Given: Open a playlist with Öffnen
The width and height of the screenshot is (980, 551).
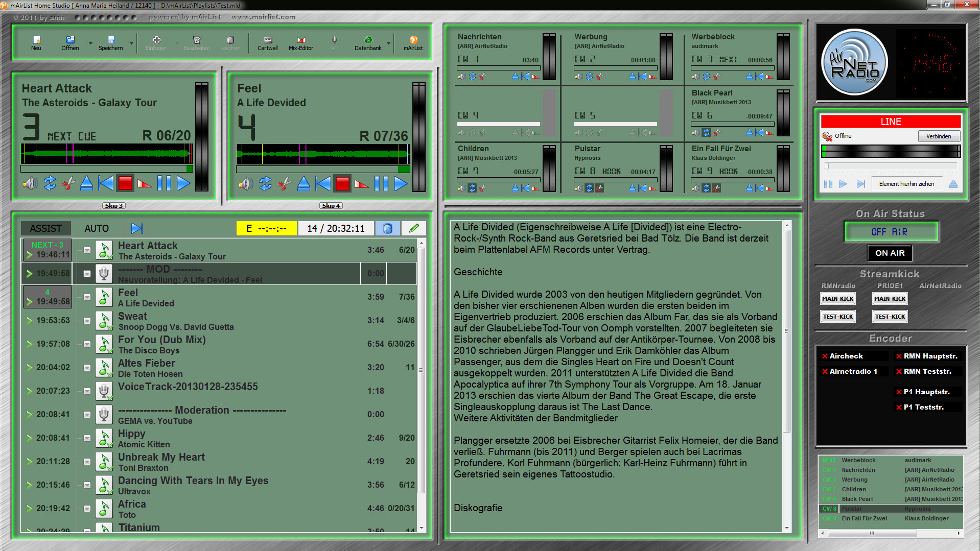Looking at the screenshot, I should pos(70,43).
